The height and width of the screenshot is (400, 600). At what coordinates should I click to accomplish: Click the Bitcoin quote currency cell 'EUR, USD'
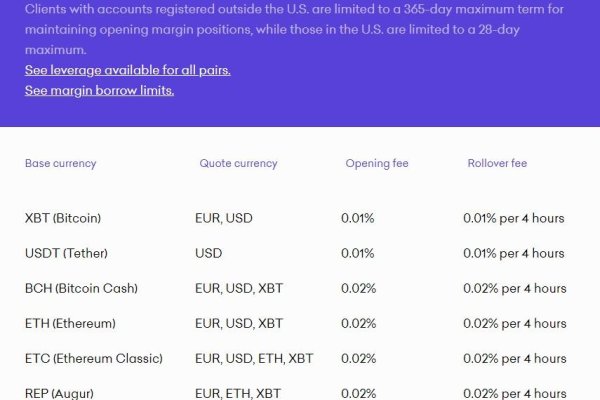click(x=223, y=218)
